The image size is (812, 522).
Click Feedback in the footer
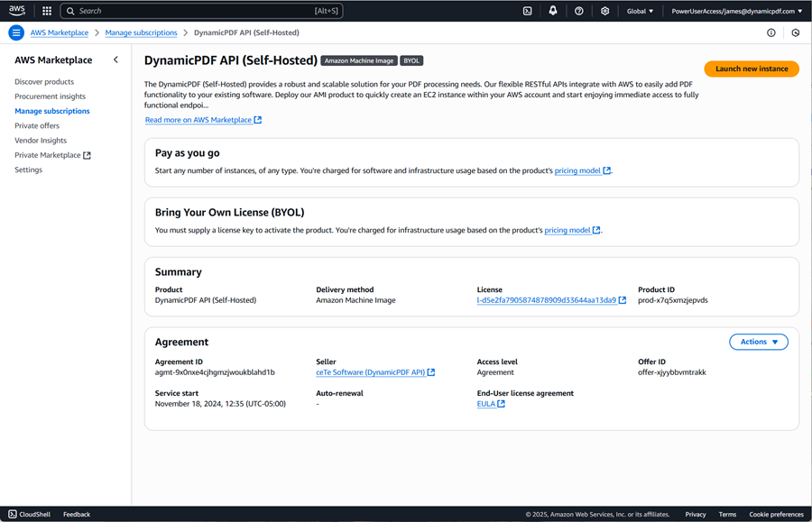click(77, 514)
